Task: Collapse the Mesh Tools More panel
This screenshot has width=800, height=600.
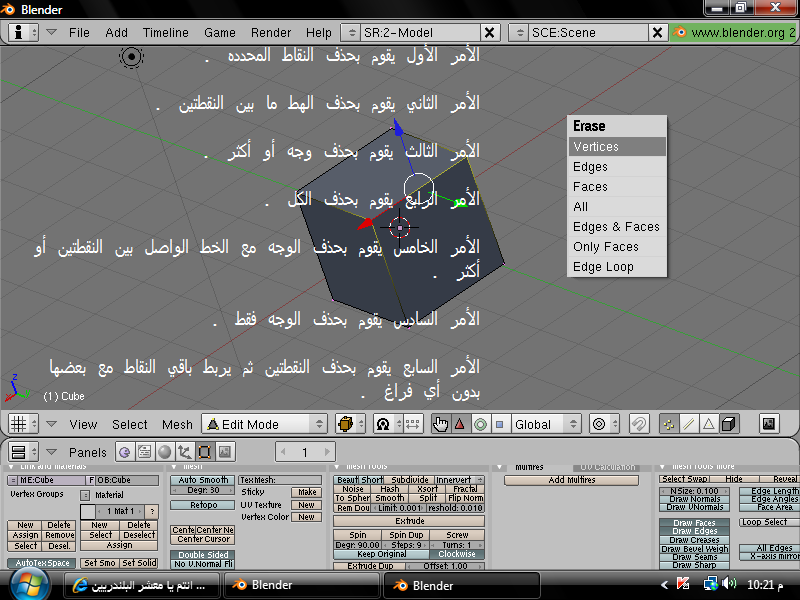Action: (662, 467)
